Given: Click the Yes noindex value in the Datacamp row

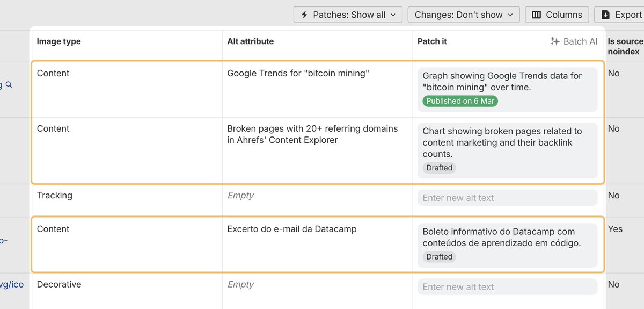Looking at the screenshot, I should [615, 229].
